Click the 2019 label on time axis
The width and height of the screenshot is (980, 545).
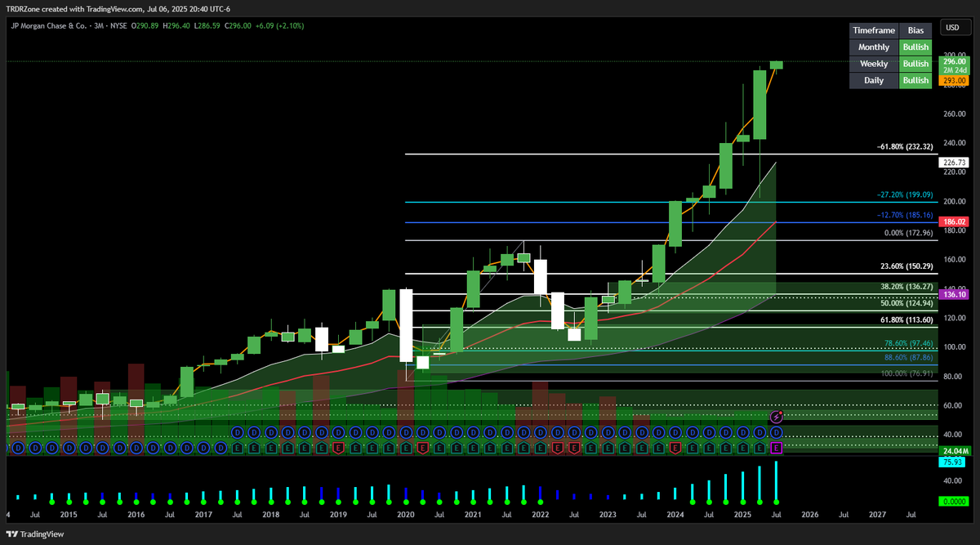click(338, 516)
